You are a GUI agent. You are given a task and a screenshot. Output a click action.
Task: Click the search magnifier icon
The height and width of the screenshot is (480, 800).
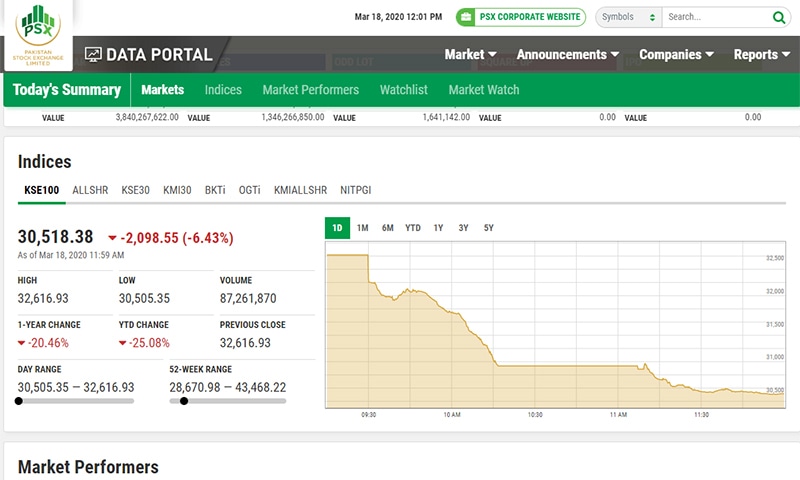click(x=779, y=17)
